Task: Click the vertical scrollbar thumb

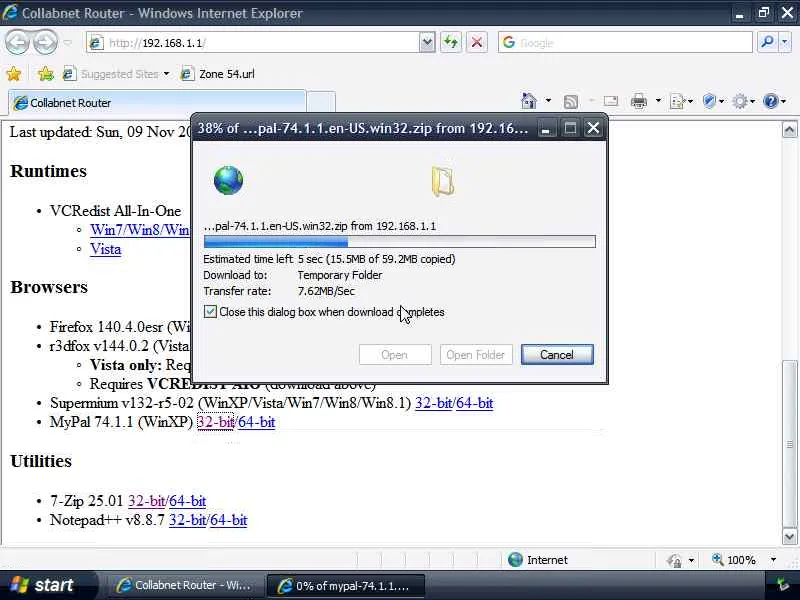Action: tap(789, 444)
